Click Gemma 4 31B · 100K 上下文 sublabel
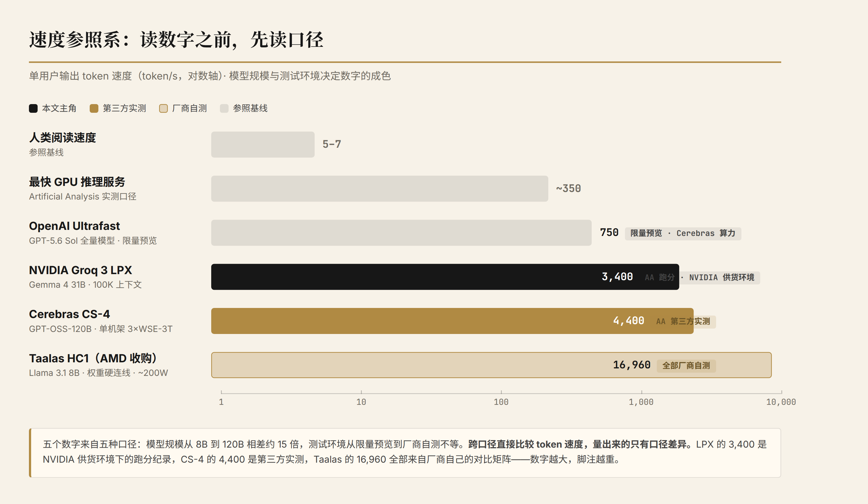This screenshot has height=504, width=868. pos(85,285)
